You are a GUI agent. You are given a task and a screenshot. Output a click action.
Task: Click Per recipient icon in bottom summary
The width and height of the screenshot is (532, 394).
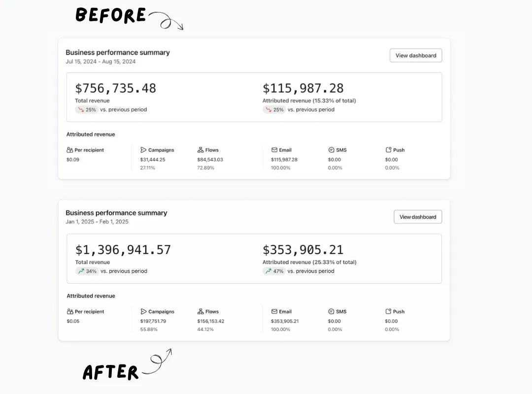pyautogui.click(x=70, y=311)
